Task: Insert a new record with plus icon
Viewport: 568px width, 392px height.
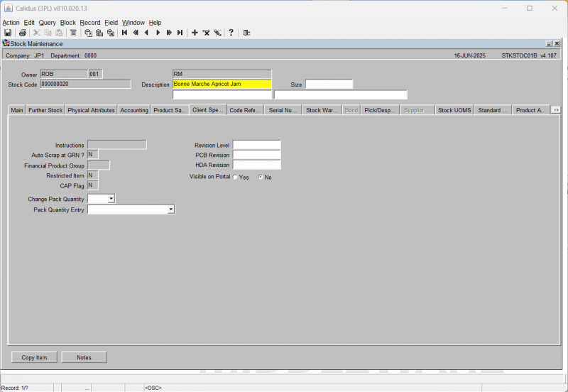Action: [x=195, y=33]
